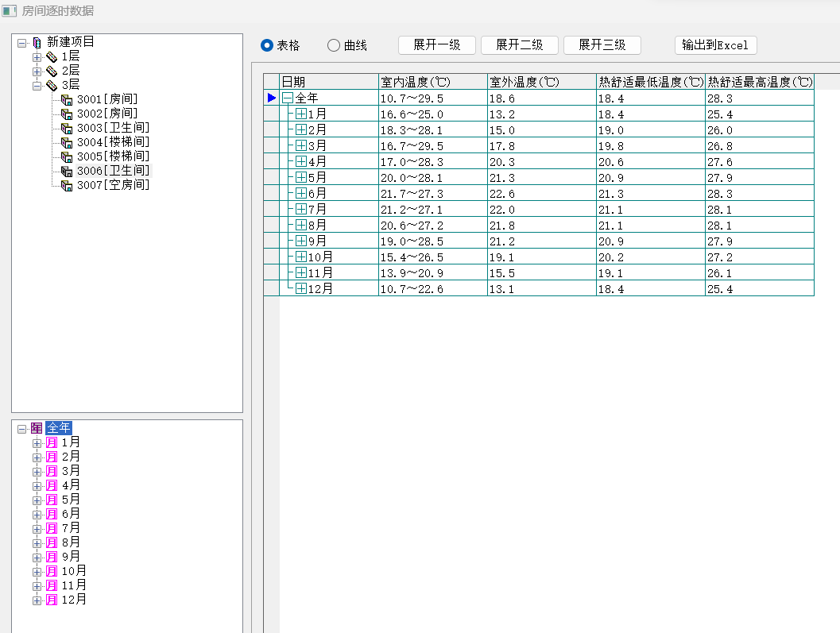Viewport: 840px width, 633px height.
Task: Click the 3层 floor icon in tree
Action: 51,86
